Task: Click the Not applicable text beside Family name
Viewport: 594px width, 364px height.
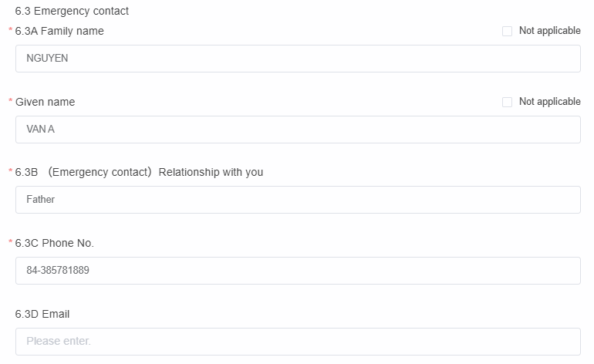Action: coord(549,31)
